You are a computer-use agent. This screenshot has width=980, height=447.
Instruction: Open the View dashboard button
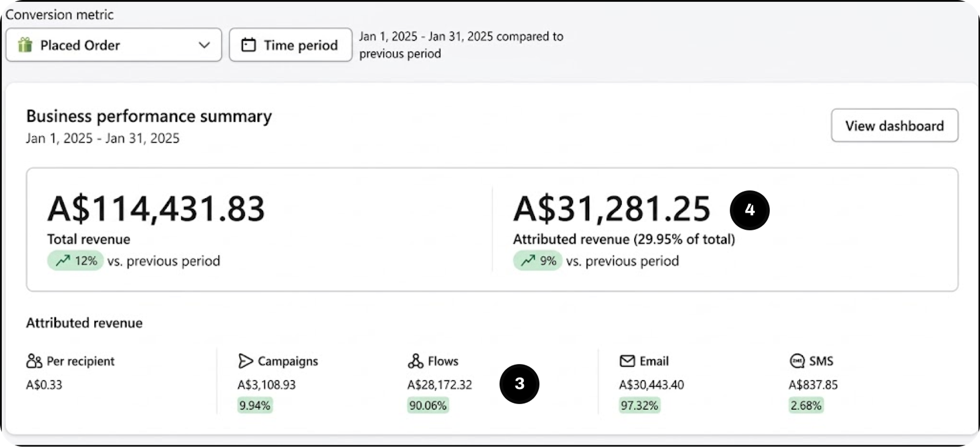click(x=895, y=125)
